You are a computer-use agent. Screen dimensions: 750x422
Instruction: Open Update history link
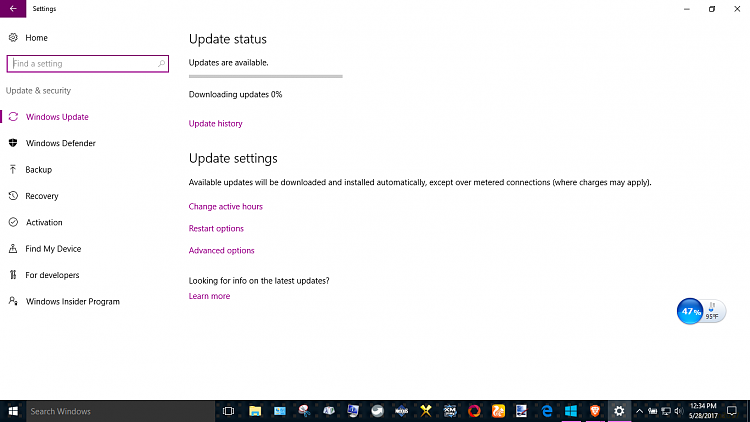coord(215,123)
